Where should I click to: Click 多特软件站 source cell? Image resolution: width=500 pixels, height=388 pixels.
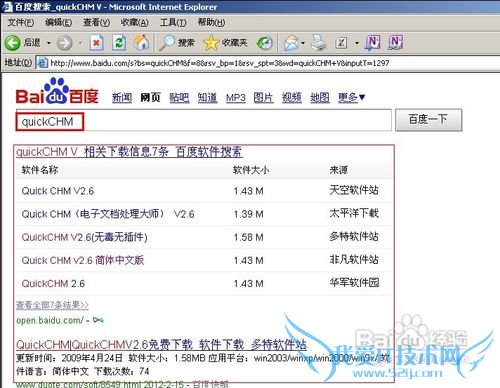(354, 237)
